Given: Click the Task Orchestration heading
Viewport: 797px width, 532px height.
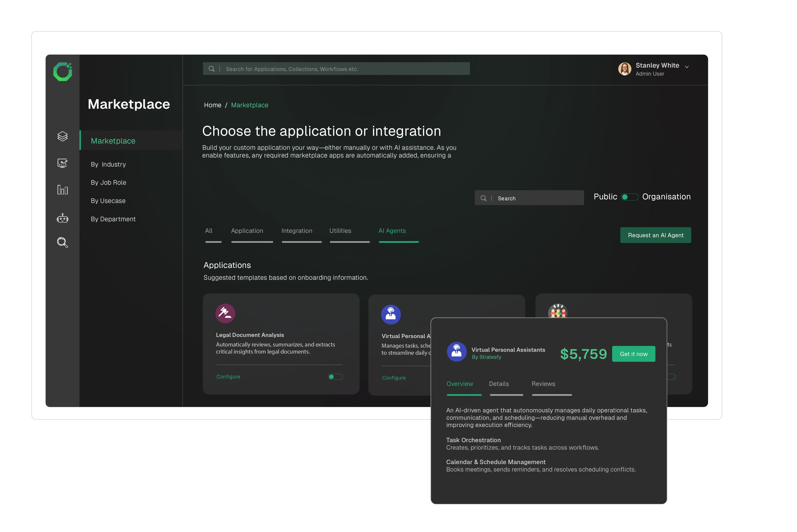Looking at the screenshot, I should click(x=473, y=440).
